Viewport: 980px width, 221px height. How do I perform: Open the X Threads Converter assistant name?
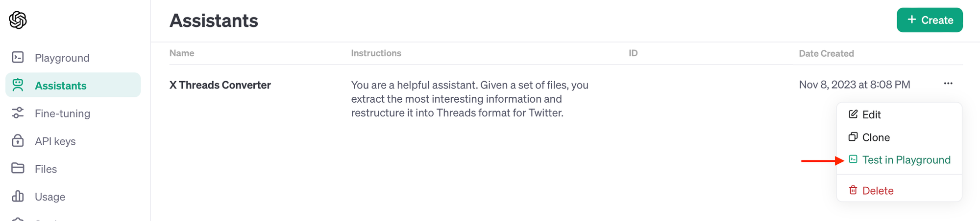point(220,85)
